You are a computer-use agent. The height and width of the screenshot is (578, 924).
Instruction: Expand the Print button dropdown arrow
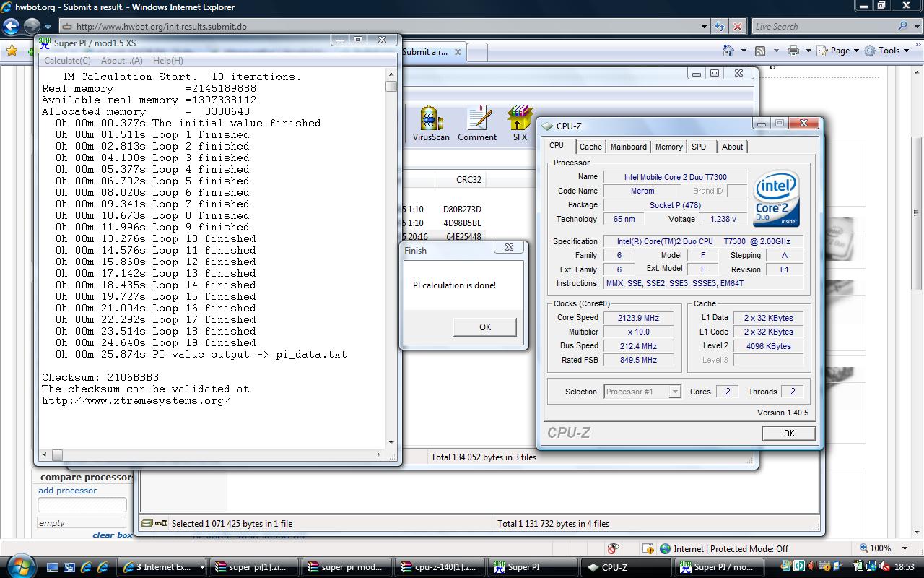click(x=808, y=51)
